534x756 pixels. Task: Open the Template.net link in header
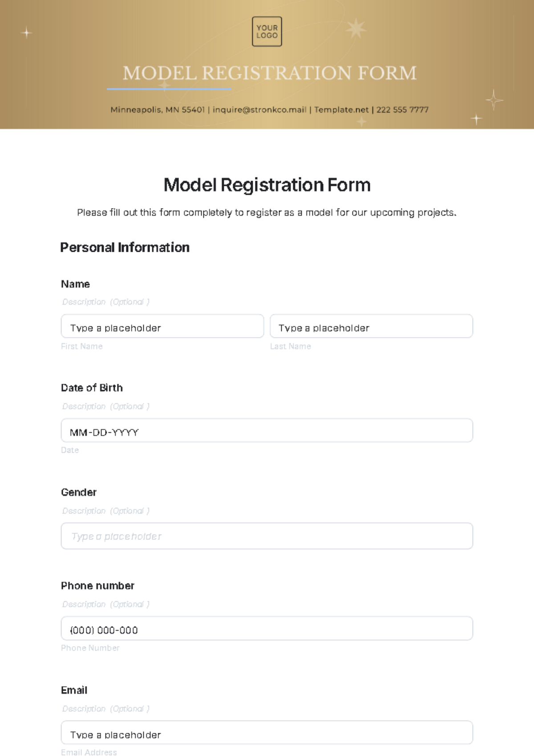click(x=341, y=109)
